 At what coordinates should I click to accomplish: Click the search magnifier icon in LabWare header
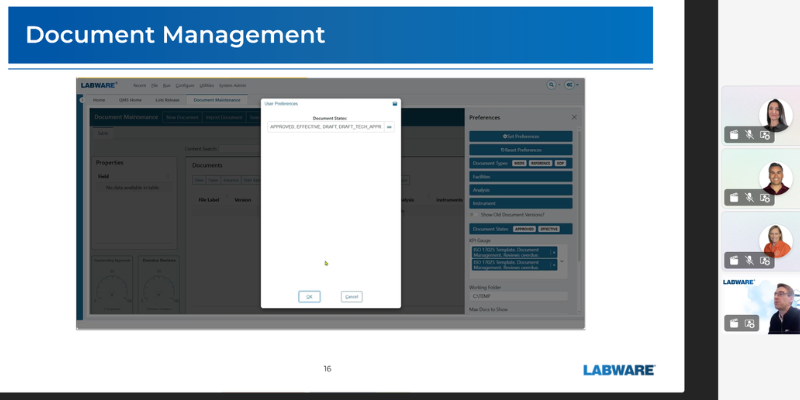(551, 85)
